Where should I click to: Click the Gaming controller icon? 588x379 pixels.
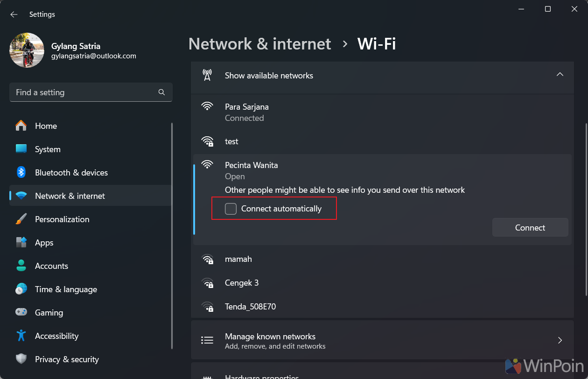click(x=21, y=313)
